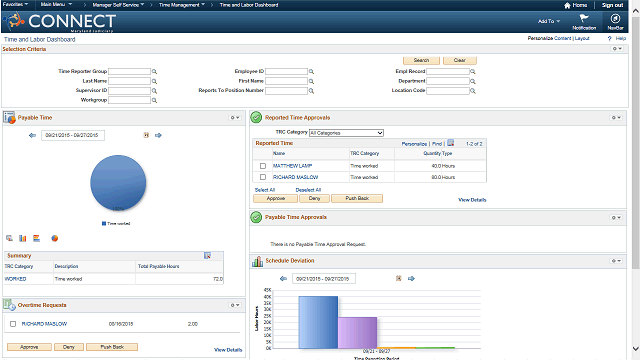Click the Search button
This screenshot has width=640, height=360.
[421, 60]
